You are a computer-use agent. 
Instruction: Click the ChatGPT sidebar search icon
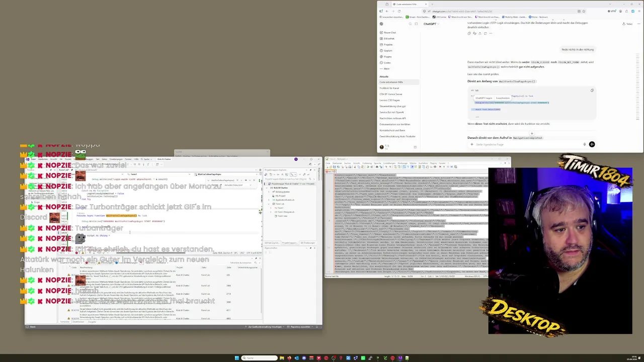click(x=410, y=24)
